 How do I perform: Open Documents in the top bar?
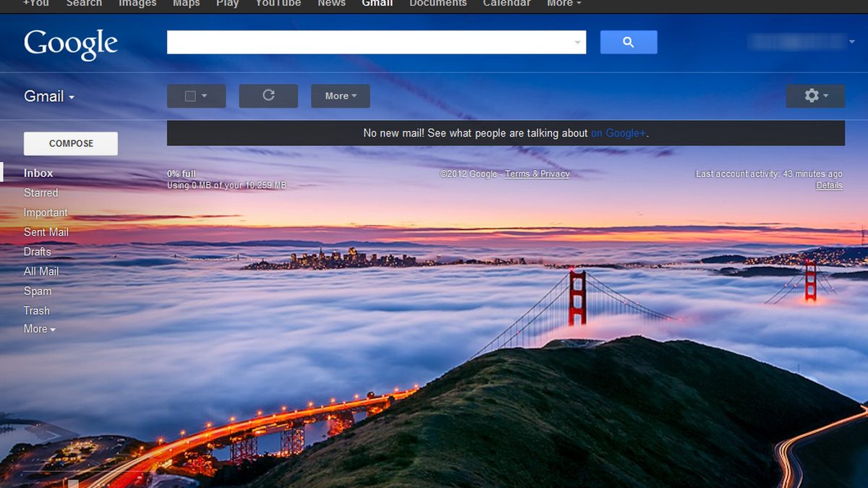tap(438, 4)
